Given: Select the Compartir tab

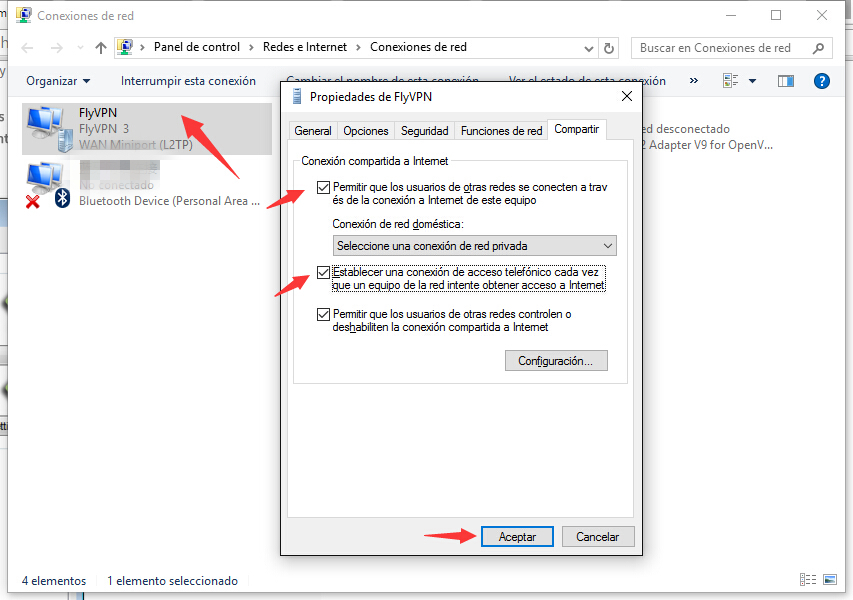Looking at the screenshot, I should [x=577, y=129].
